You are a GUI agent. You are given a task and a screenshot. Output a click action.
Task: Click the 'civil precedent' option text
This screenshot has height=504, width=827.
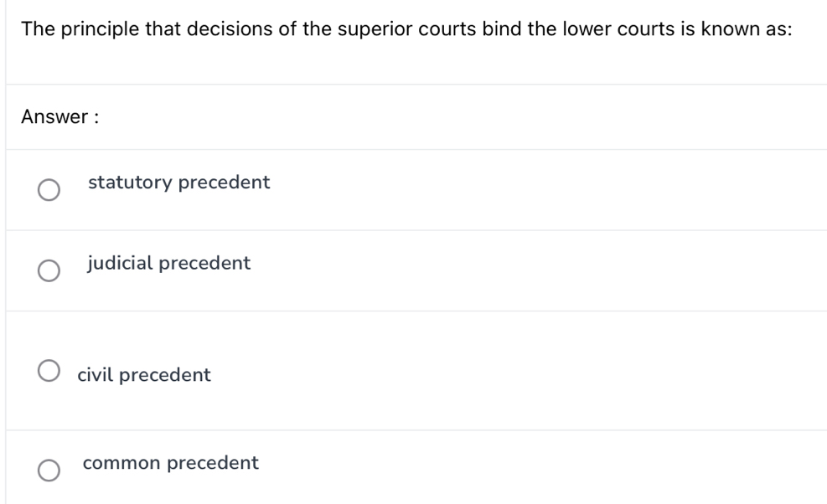(144, 374)
